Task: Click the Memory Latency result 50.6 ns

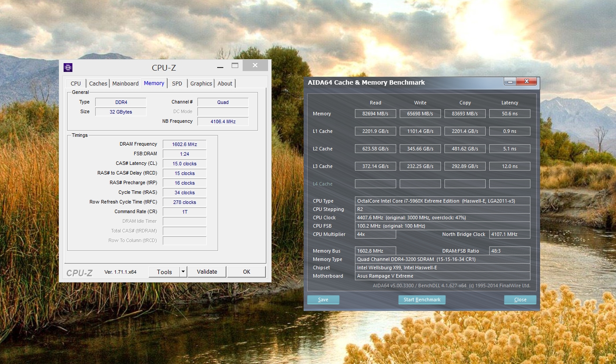Action: (510, 114)
